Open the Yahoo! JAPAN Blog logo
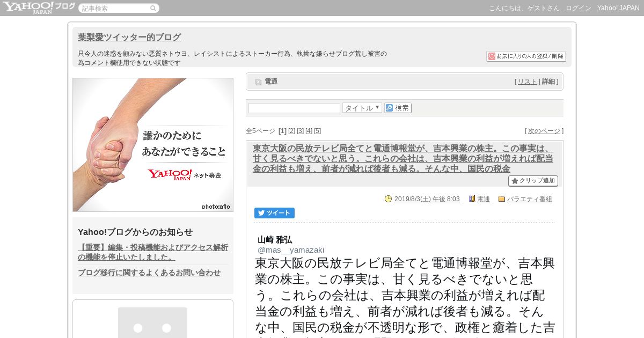The height and width of the screenshot is (338, 644). pos(39,8)
